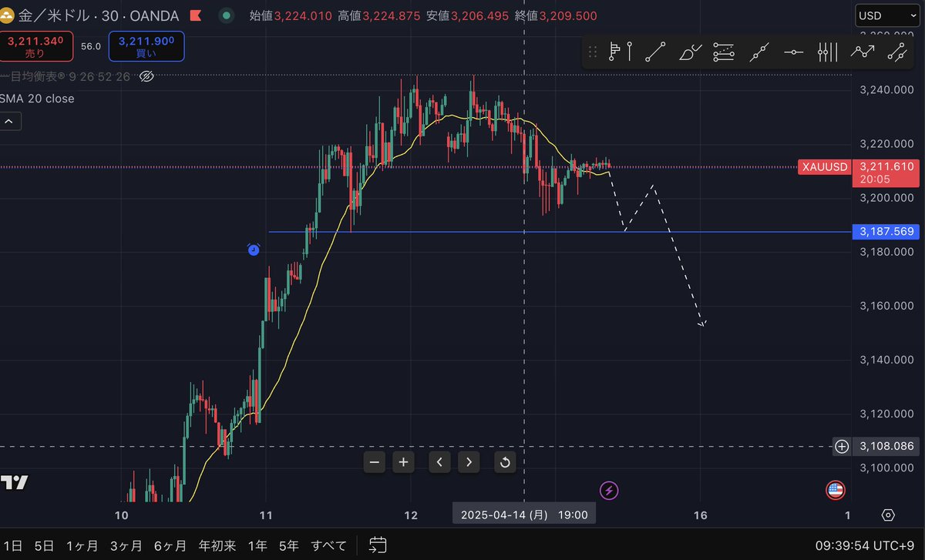
Task: Grab the drawing favorites toolbar drag handle
Action: pyautogui.click(x=593, y=52)
